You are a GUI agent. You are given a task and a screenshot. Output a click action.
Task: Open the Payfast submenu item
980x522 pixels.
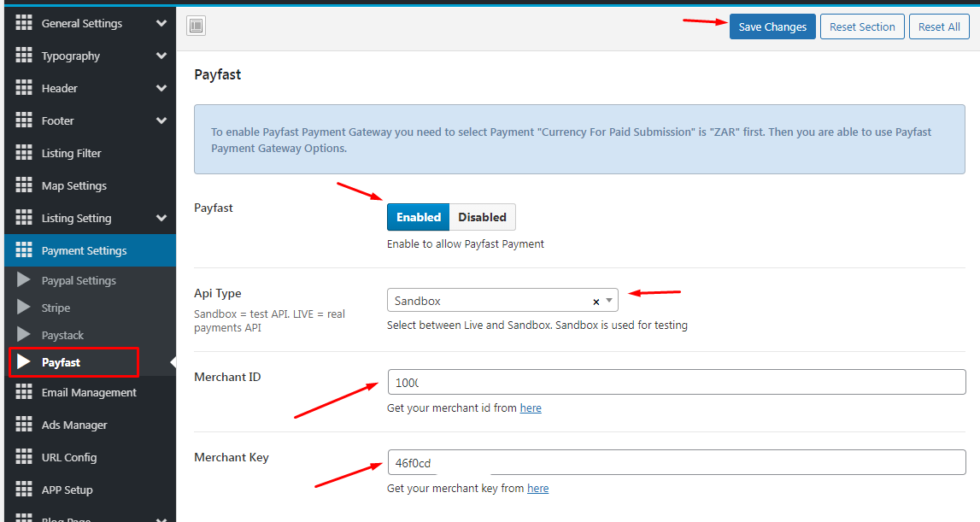62,362
